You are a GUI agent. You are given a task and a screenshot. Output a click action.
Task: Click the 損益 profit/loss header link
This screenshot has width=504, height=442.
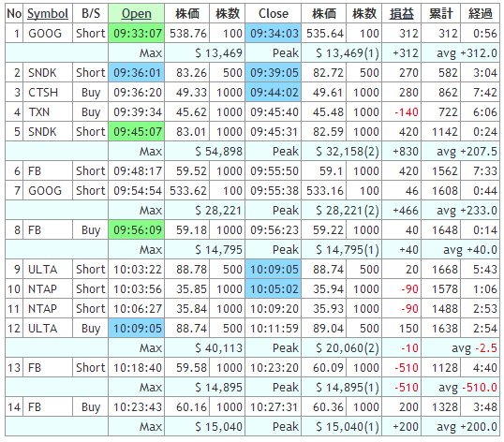(402, 13)
